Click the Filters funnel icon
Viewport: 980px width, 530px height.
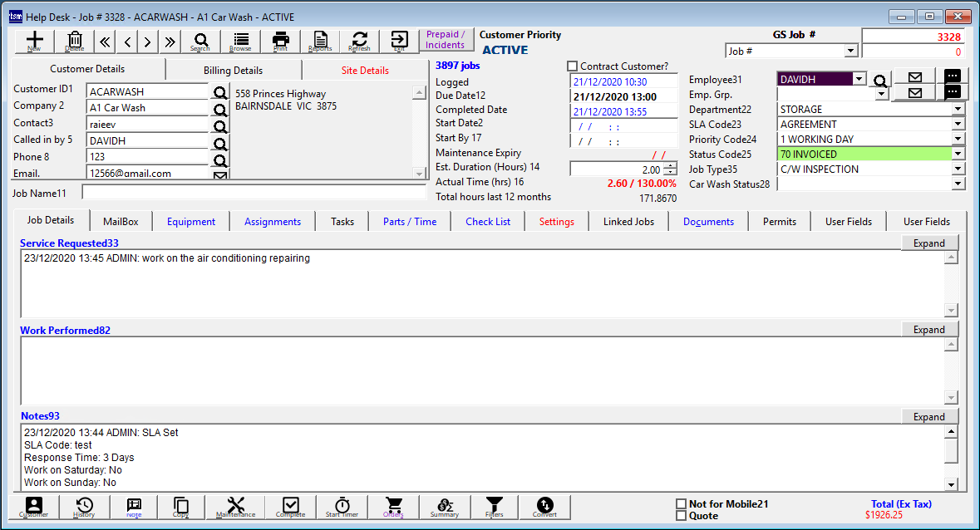[495, 507]
